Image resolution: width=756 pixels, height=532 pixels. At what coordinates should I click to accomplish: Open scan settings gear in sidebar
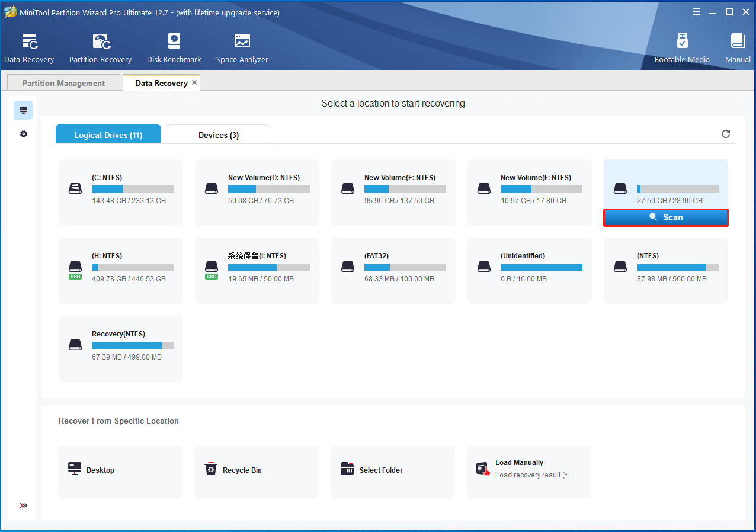coord(24,134)
